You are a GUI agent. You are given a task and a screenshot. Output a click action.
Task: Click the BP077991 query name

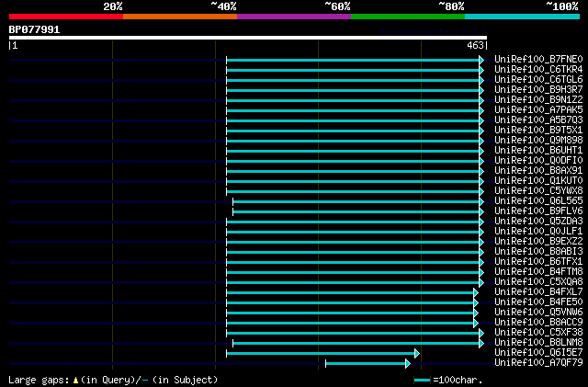pyautogui.click(x=34, y=29)
